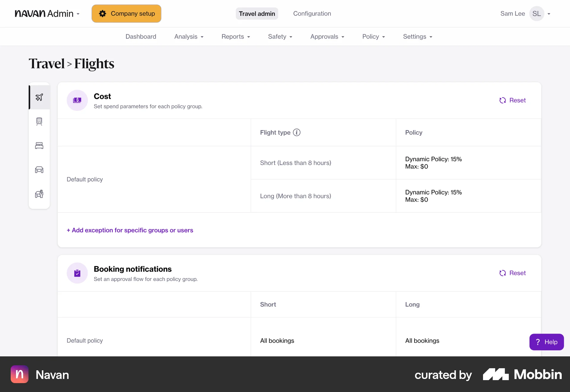Select the Flights icon in the sidebar
The height and width of the screenshot is (392, 570).
pos(39,97)
